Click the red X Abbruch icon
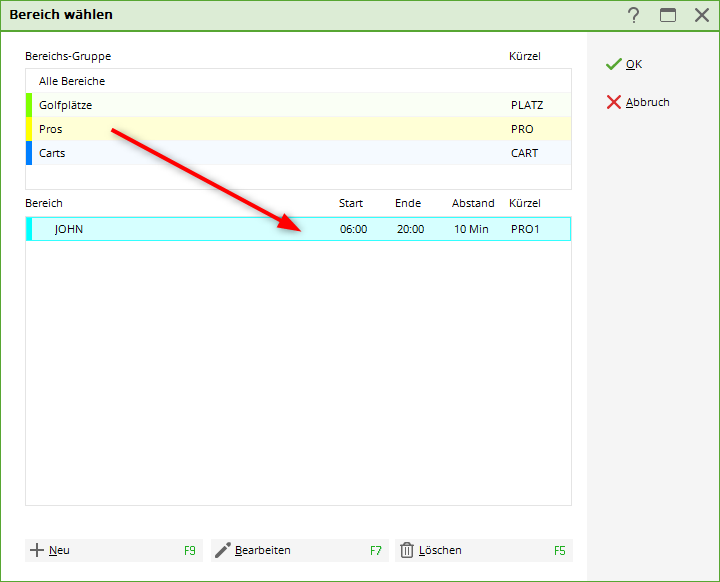Viewport: 720px width, 582px height. click(x=614, y=102)
